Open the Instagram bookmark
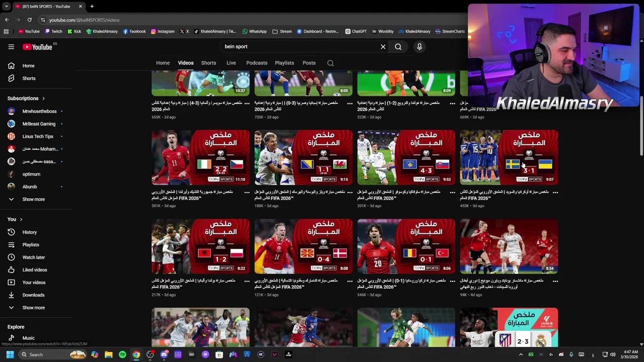 click(x=163, y=31)
